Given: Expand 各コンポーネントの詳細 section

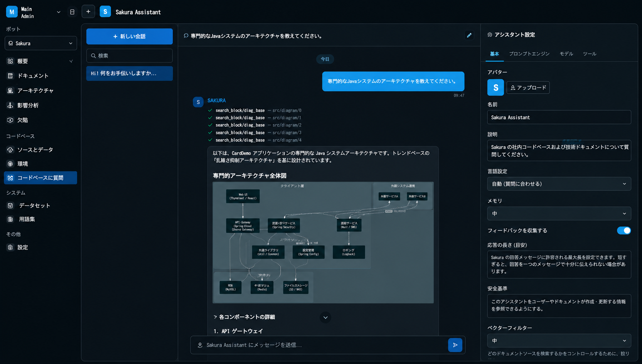Looking at the screenshot, I should 244,317.
